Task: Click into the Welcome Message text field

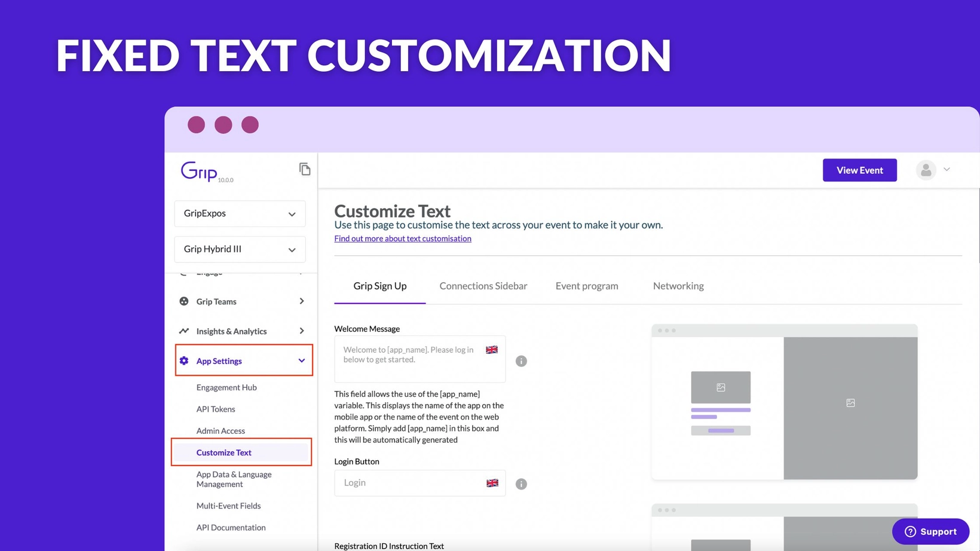Action: click(419, 359)
